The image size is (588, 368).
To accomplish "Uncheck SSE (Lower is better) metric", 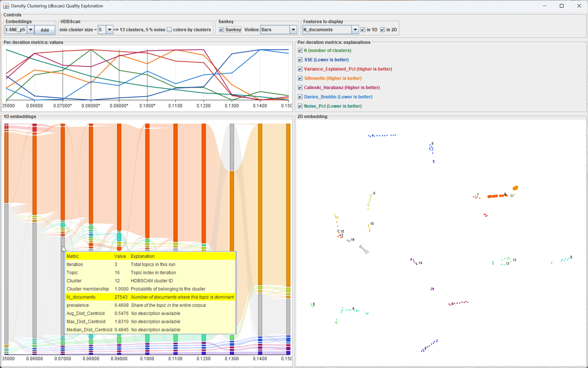I will pos(300,60).
